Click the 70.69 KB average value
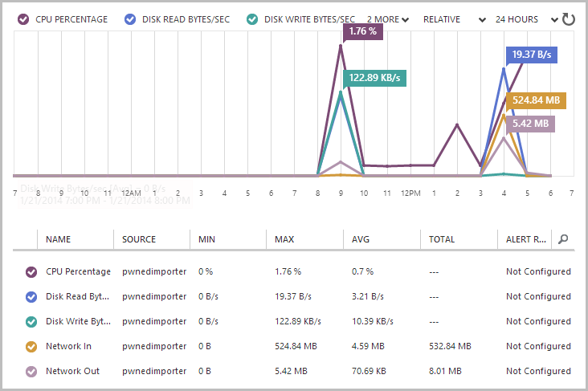 (369, 371)
